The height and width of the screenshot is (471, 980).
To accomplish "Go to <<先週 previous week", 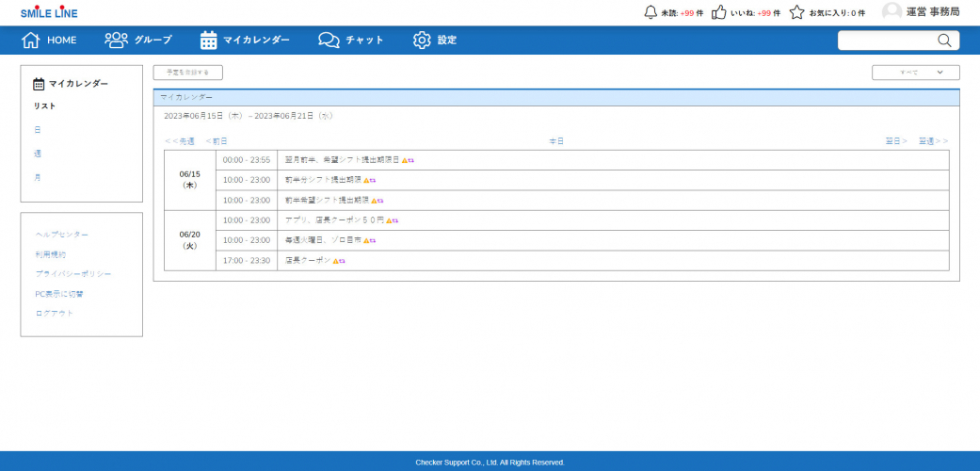I will 180,141.
